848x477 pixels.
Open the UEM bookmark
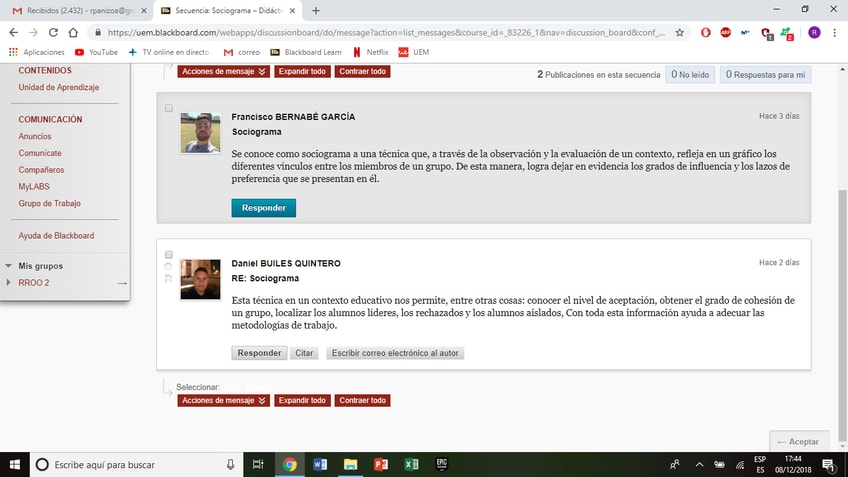point(414,52)
